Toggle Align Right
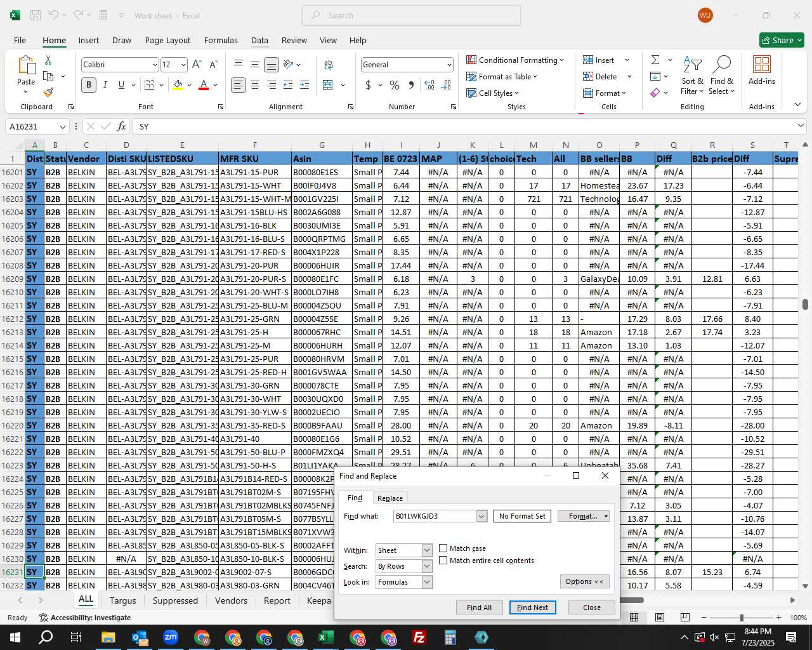The height and width of the screenshot is (650, 812). [272, 84]
